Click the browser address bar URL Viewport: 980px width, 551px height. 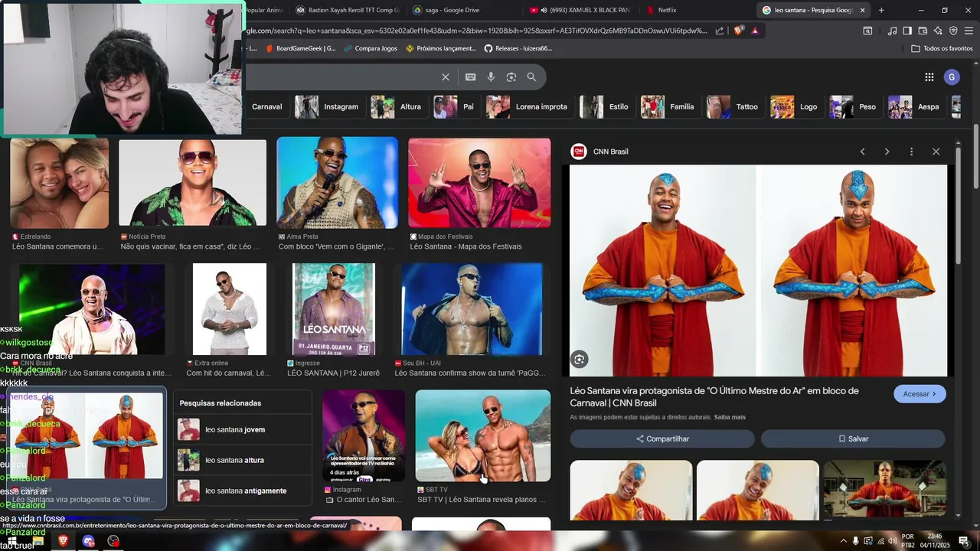[x=477, y=31]
